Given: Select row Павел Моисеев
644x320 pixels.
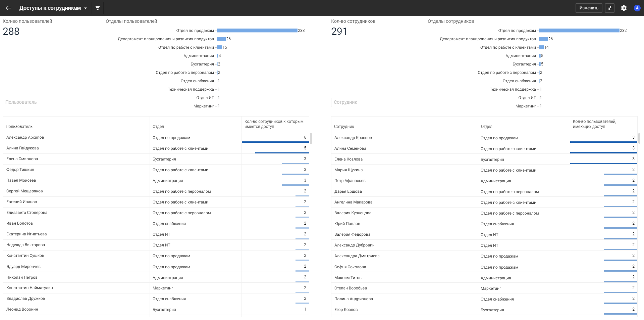Looking at the screenshot, I should click(156, 181).
